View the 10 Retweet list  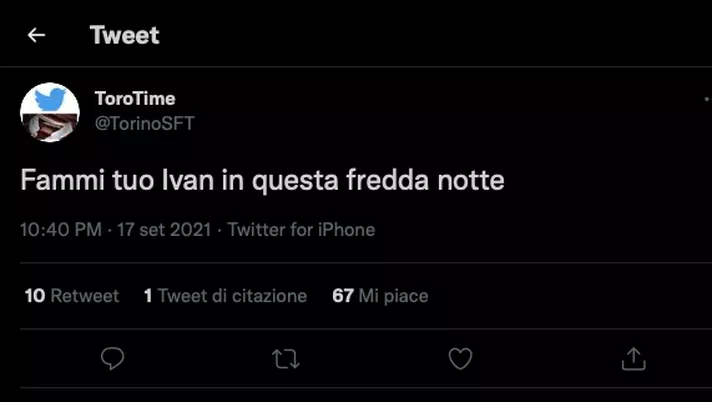(x=72, y=296)
